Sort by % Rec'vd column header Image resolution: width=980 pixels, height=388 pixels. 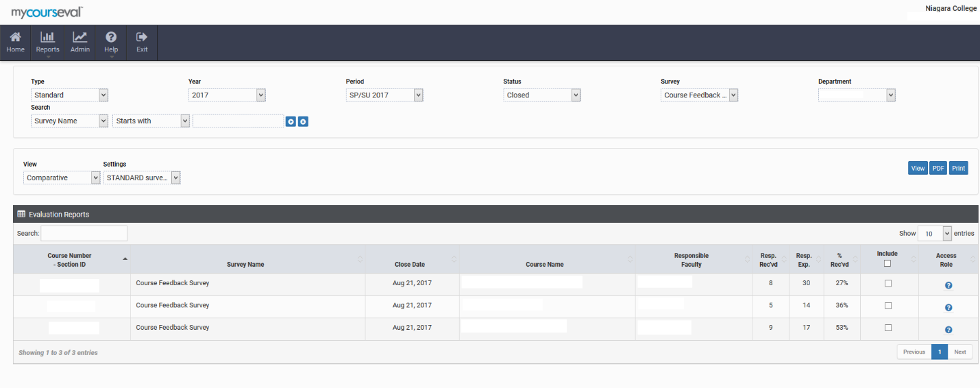pyautogui.click(x=841, y=260)
